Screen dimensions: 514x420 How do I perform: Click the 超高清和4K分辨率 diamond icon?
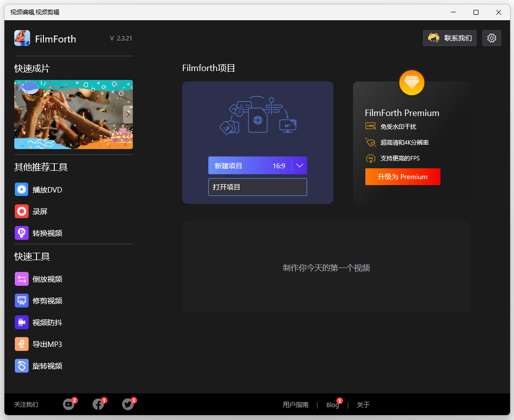pos(370,142)
